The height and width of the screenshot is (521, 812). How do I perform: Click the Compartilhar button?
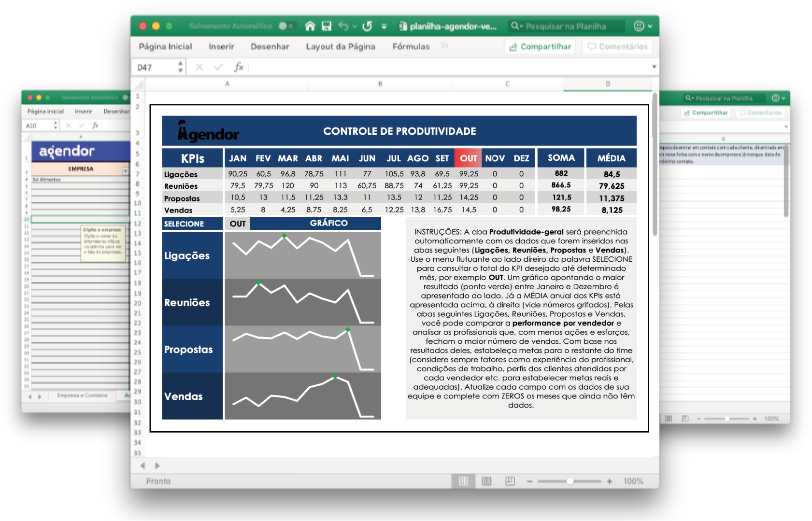click(x=540, y=47)
